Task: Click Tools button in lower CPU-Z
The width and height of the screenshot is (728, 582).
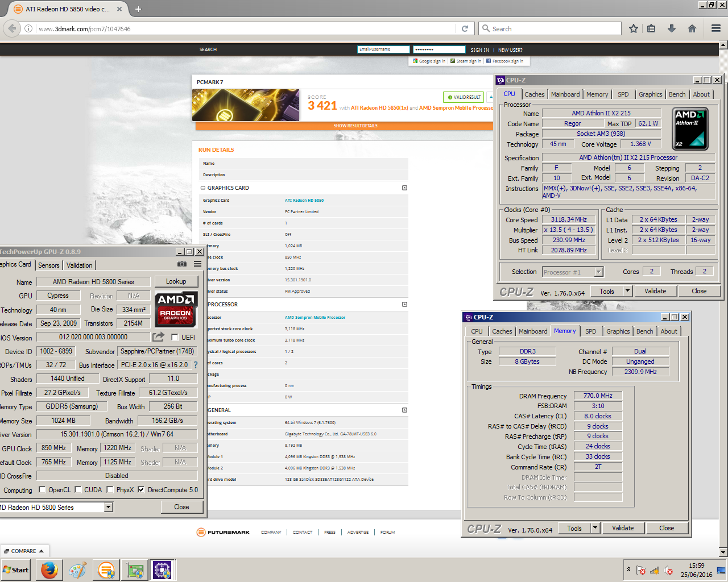Action: (x=574, y=528)
